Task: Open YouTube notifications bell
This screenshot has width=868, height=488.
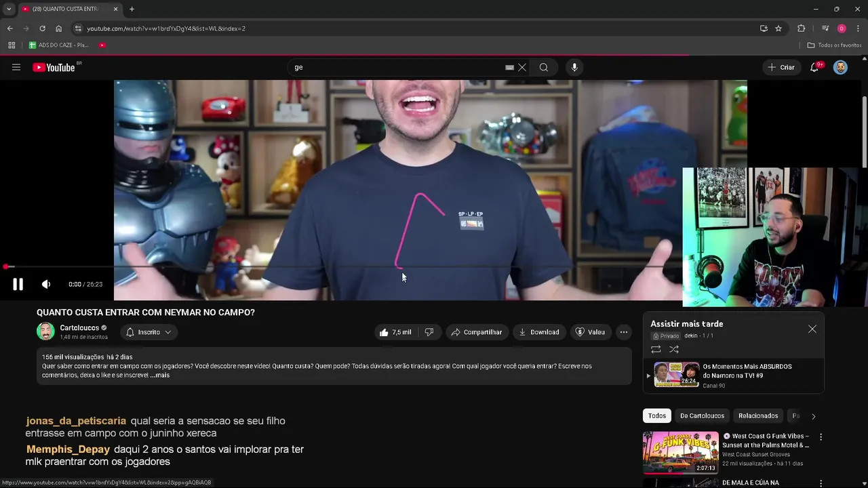Action: click(x=814, y=67)
